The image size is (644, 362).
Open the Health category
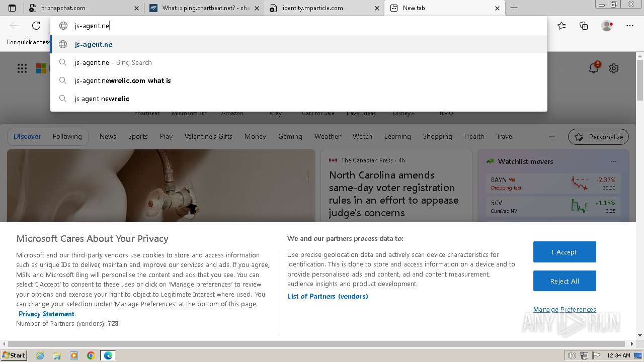click(474, 136)
